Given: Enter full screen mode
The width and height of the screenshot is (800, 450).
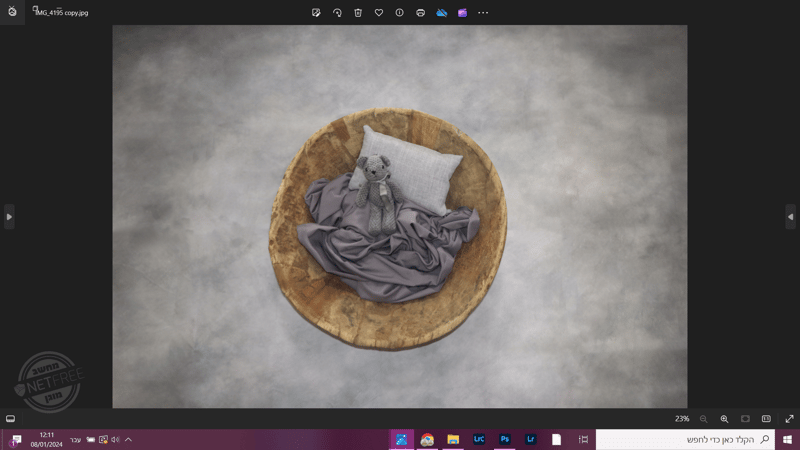Looking at the screenshot, I should pos(789,419).
